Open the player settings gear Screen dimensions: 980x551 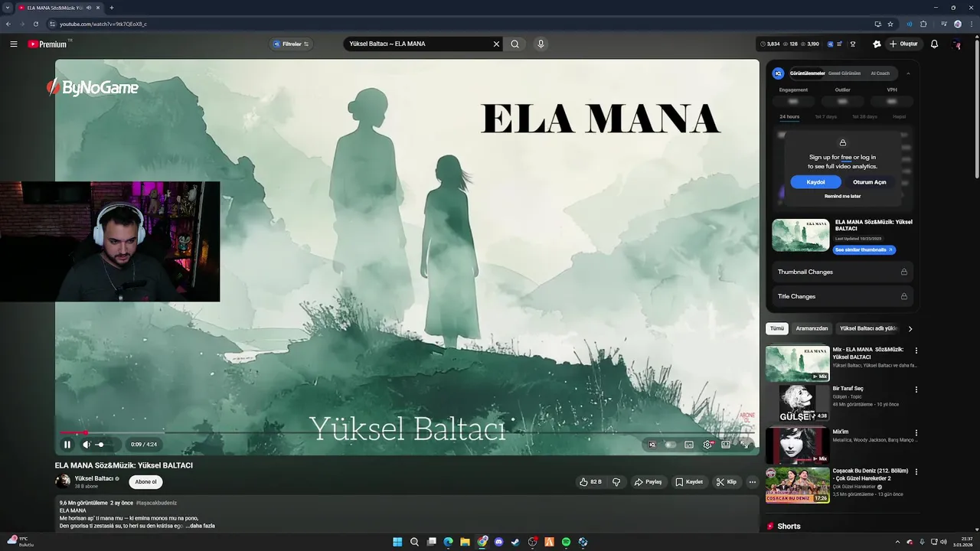707,445
